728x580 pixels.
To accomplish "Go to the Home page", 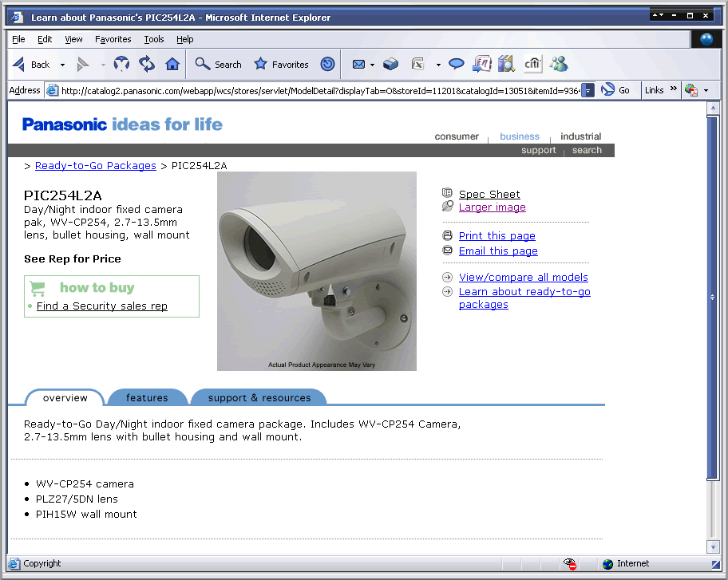I will (x=172, y=64).
